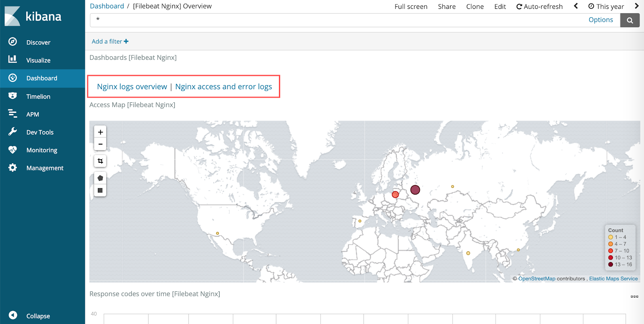Step the time range backward
This screenshot has height=324, width=644.
(x=576, y=6)
